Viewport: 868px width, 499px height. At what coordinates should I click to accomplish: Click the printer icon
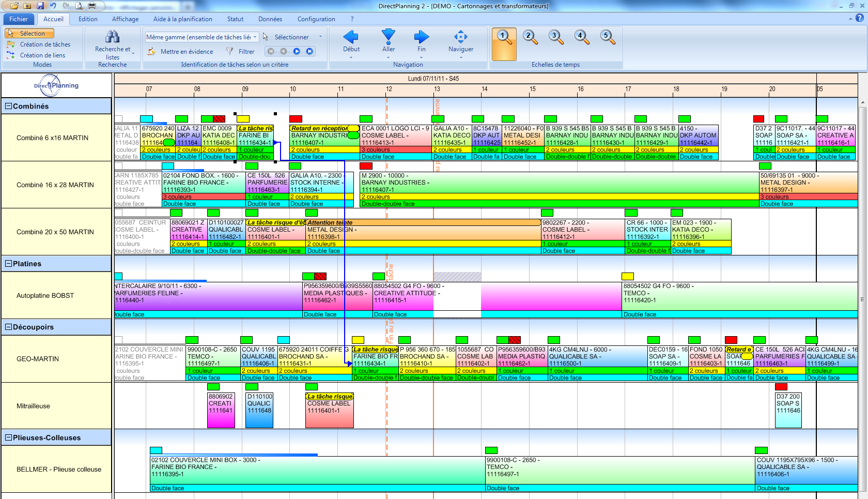click(92, 6)
